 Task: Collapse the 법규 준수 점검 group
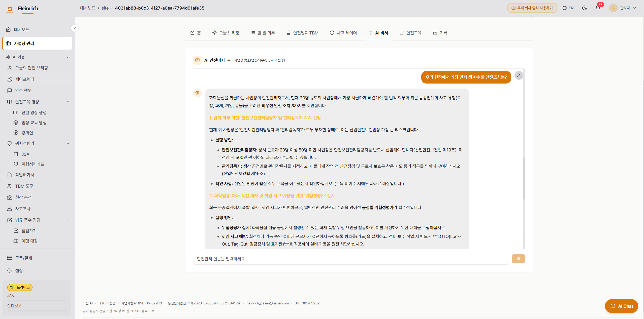68,220
